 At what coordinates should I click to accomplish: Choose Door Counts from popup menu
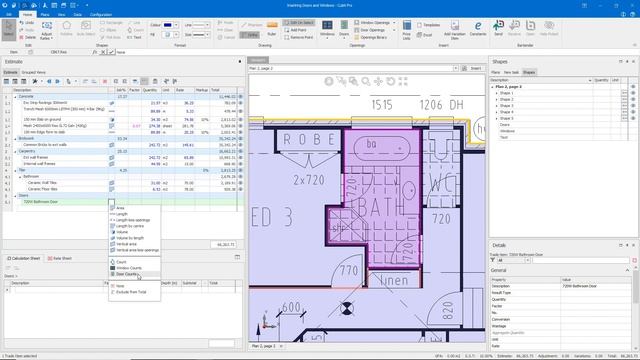(x=127, y=274)
